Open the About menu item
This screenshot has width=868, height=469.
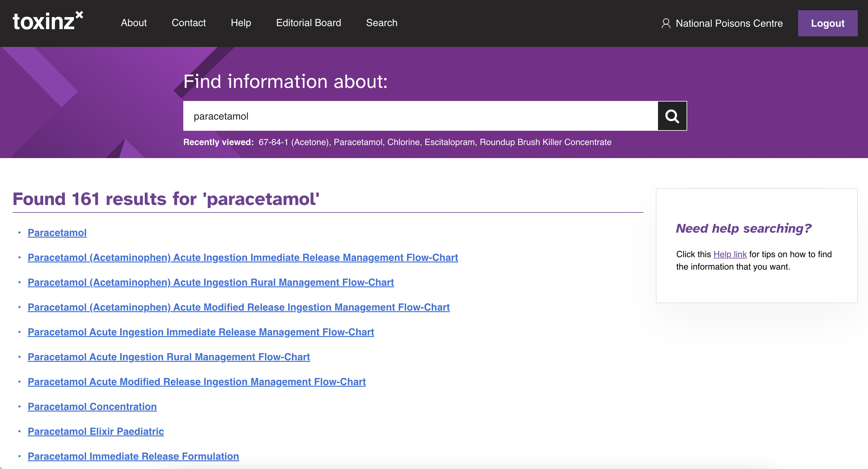pyautogui.click(x=134, y=23)
